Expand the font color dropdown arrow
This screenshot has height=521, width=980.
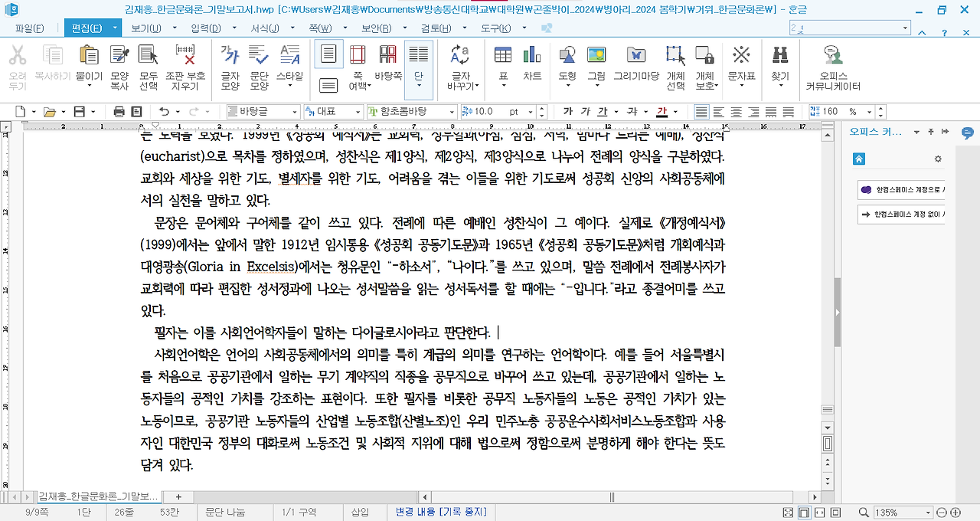[x=677, y=112]
